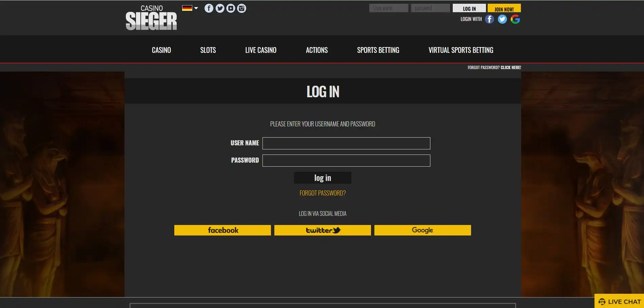
Task: Click the orange Forgot Password link
Action: click(x=323, y=193)
